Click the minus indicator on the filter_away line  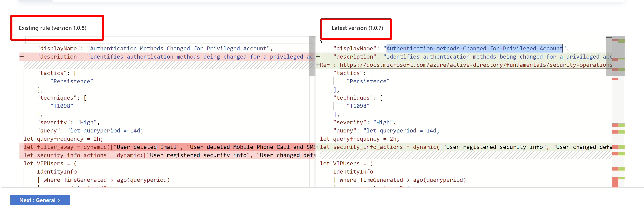point(21,147)
